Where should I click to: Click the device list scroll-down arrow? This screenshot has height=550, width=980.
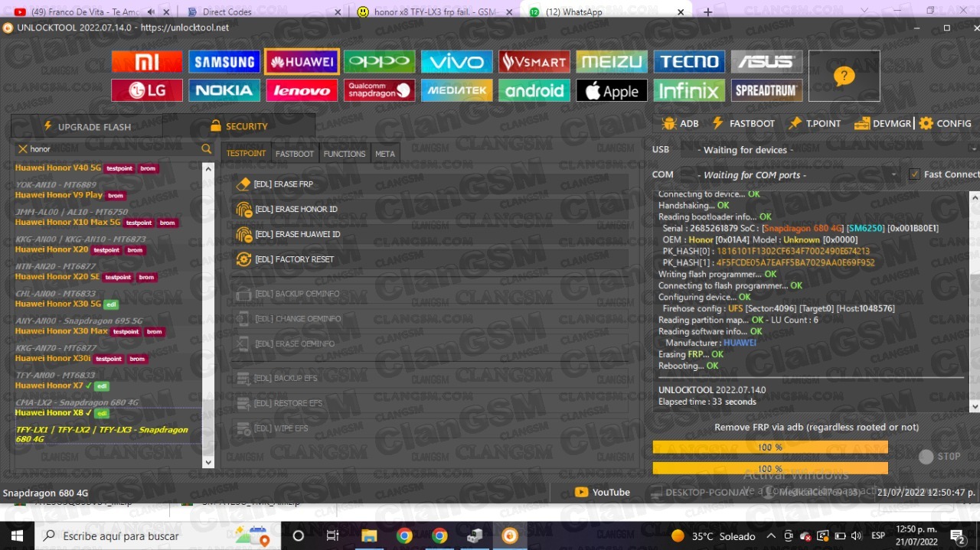coord(208,461)
